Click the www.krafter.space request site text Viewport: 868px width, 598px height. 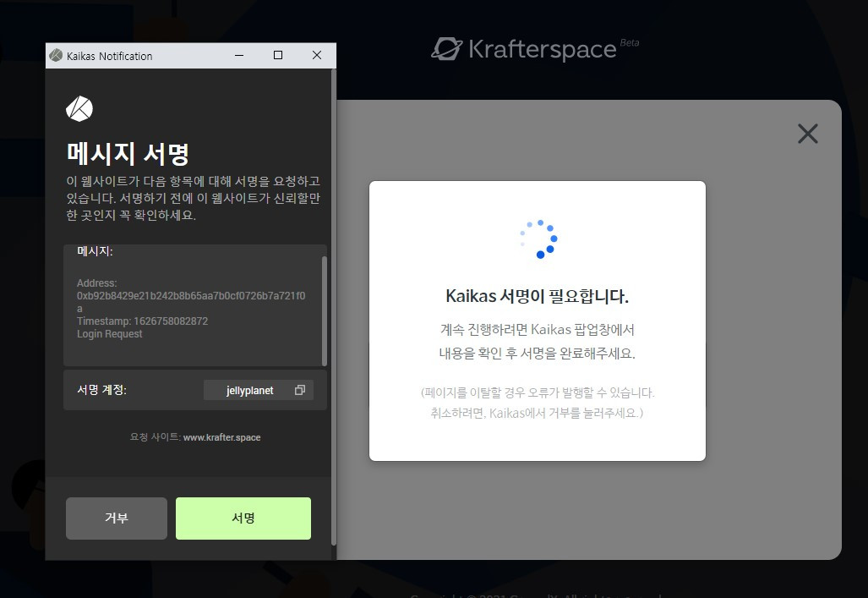tap(222, 437)
